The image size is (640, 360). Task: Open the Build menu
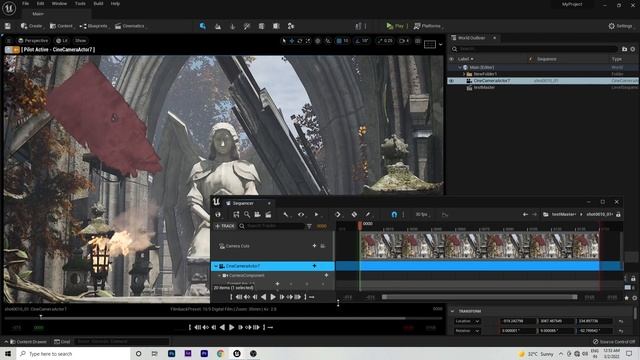(x=98, y=4)
